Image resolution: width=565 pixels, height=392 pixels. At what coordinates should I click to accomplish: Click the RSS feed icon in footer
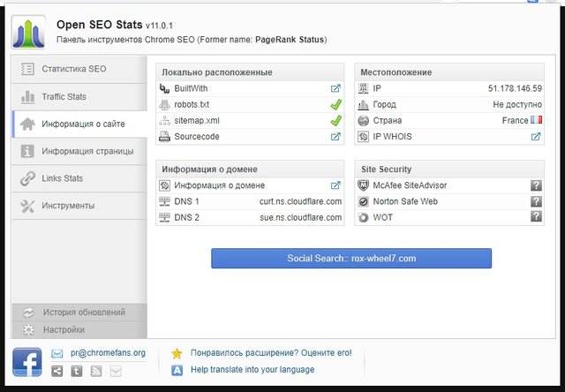96,371
